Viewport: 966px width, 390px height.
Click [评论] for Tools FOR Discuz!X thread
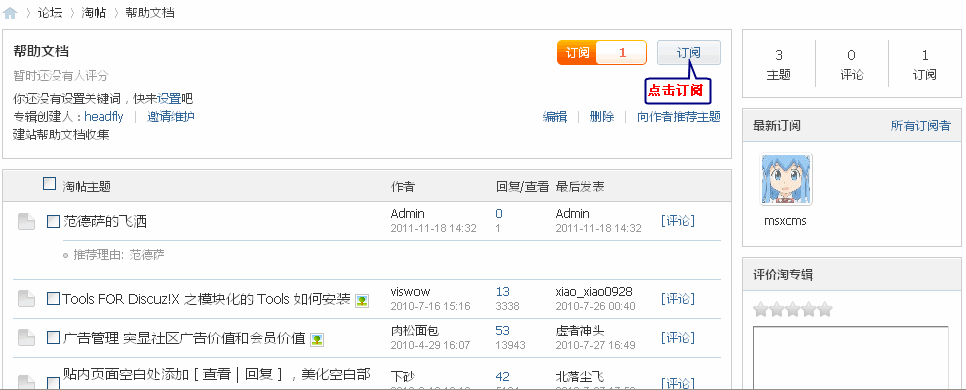[678, 299]
